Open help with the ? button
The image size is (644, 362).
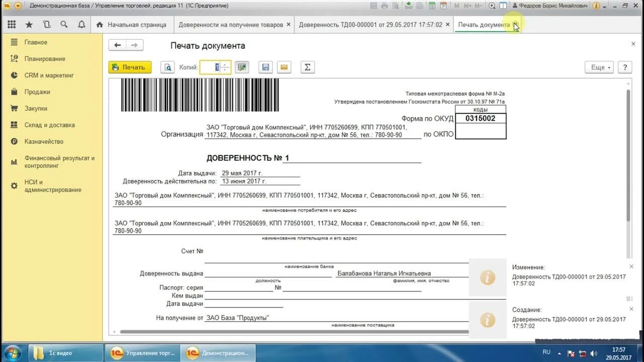625,67
